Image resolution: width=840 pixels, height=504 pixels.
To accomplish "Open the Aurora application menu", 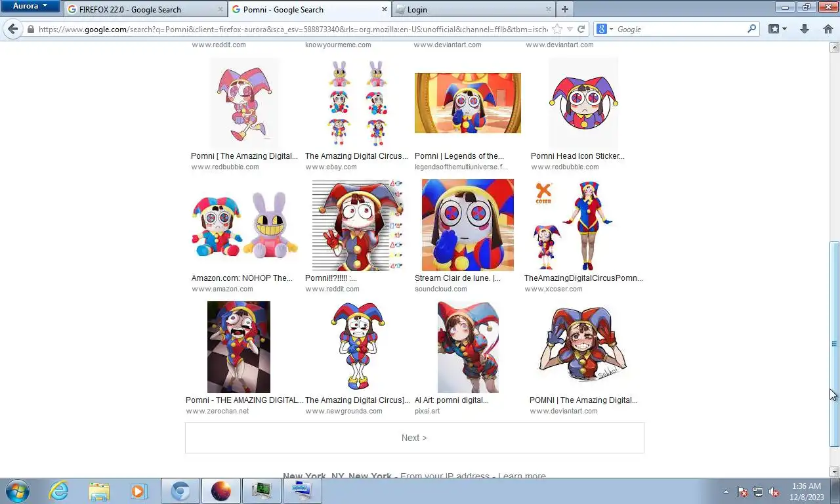I will point(31,6).
